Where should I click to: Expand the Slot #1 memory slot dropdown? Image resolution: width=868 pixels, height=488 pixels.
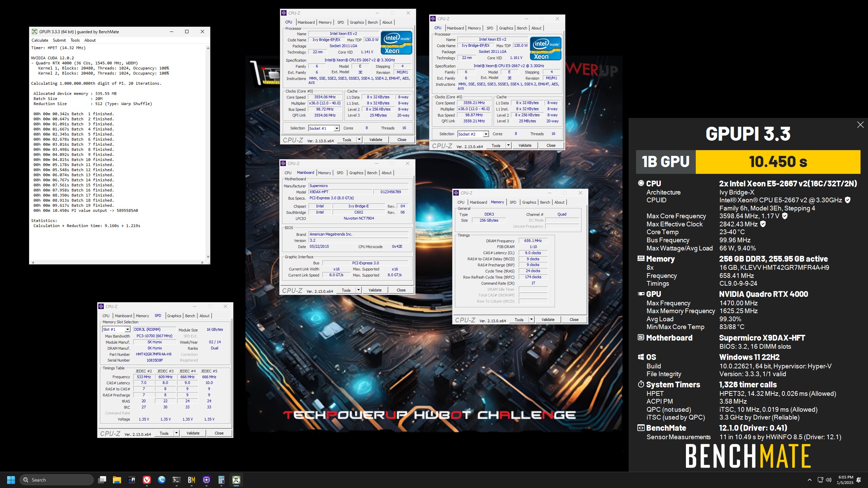point(127,329)
